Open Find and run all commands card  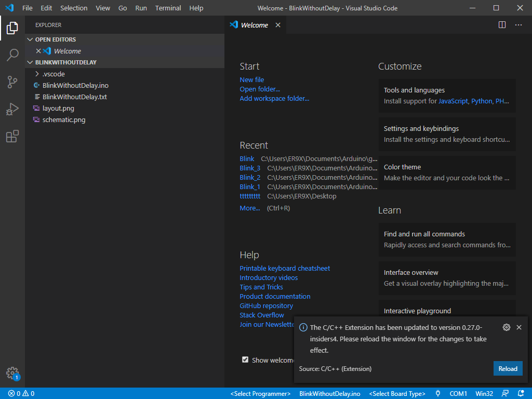(x=447, y=240)
